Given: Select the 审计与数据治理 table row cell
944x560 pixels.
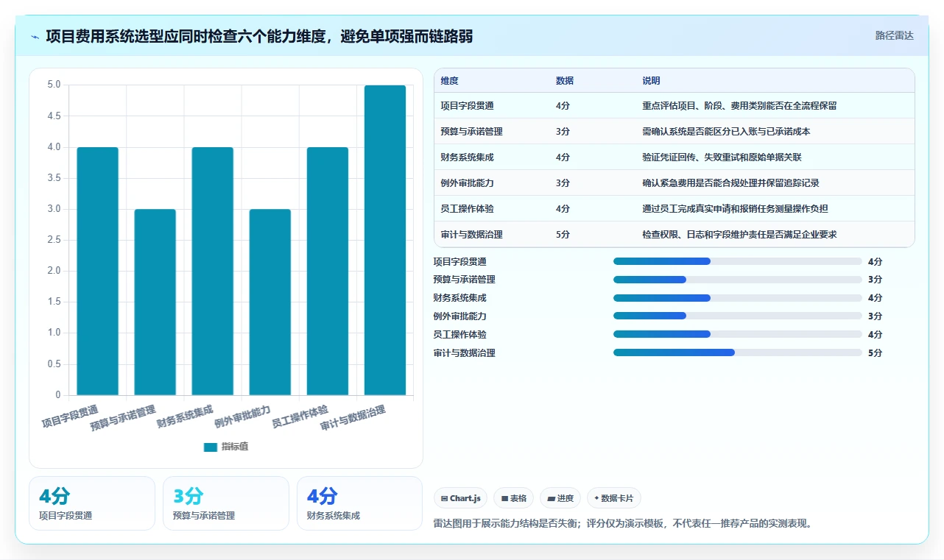Looking at the screenshot, I should [472, 235].
